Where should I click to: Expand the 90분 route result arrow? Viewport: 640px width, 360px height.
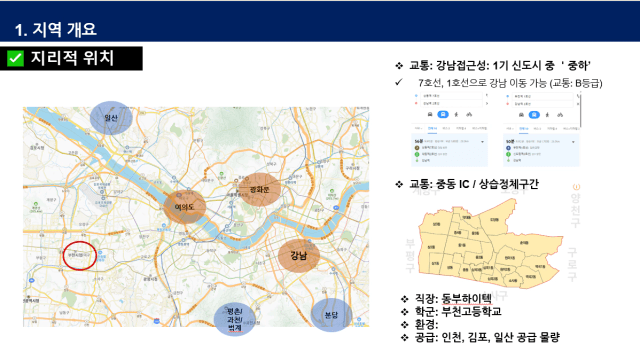[573, 142]
